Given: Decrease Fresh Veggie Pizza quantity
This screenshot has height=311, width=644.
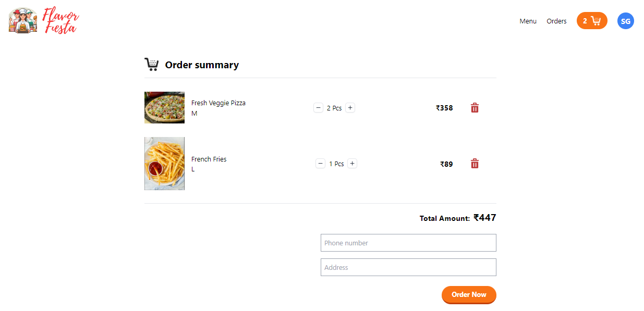Looking at the screenshot, I should click(x=319, y=108).
